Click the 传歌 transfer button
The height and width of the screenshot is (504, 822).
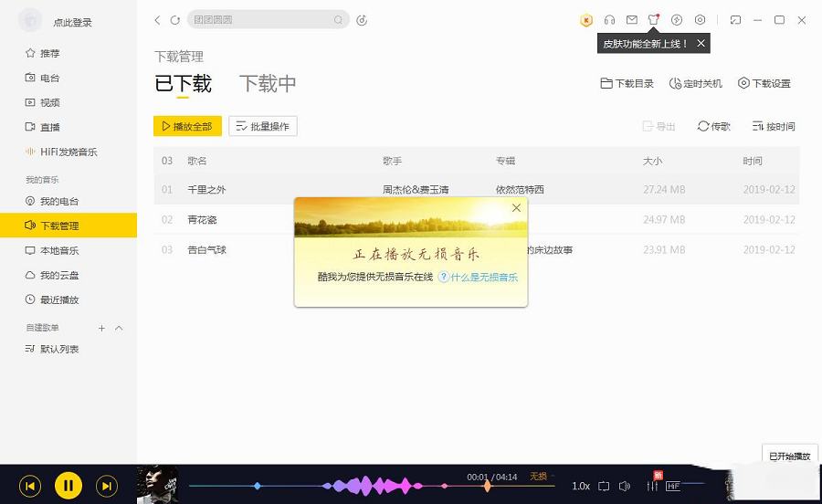[x=714, y=126]
